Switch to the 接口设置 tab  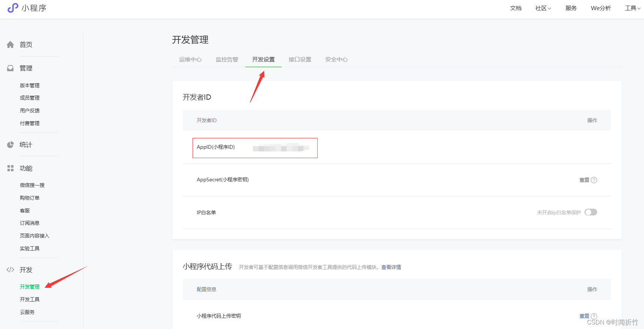[x=300, y=60]
